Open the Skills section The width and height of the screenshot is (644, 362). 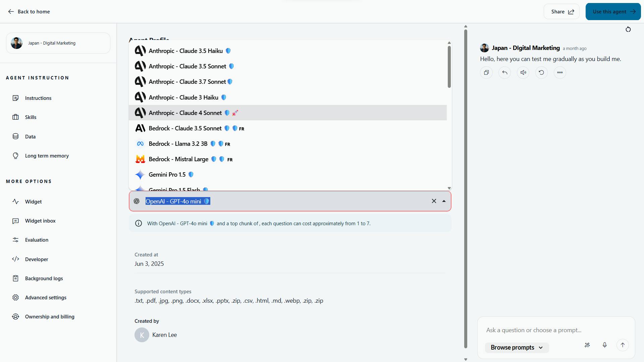(x=31, y=117)
